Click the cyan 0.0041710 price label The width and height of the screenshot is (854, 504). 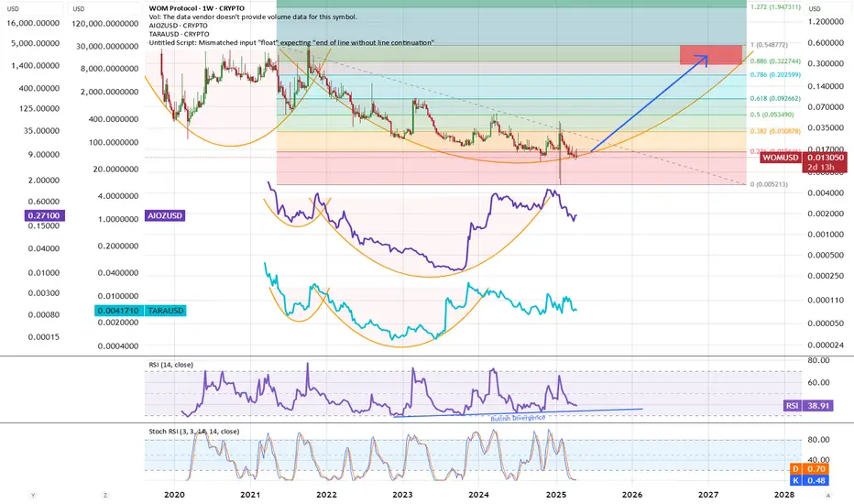[x=119, y=311]
